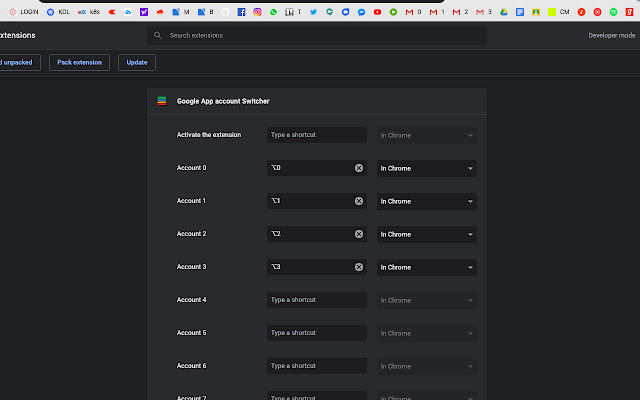The height and width of the screenshot is (400, 640).
Task: Focus the Search extensions field
Action: click(x=317, y=36)
